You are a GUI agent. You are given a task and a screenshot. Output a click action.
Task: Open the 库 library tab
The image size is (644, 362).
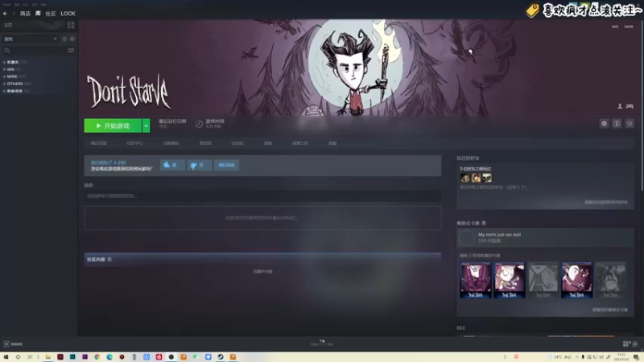[38, 14]
